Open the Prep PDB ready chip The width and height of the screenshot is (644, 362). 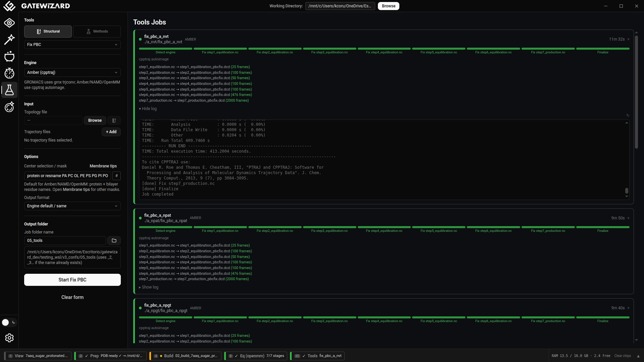(111, 356)
